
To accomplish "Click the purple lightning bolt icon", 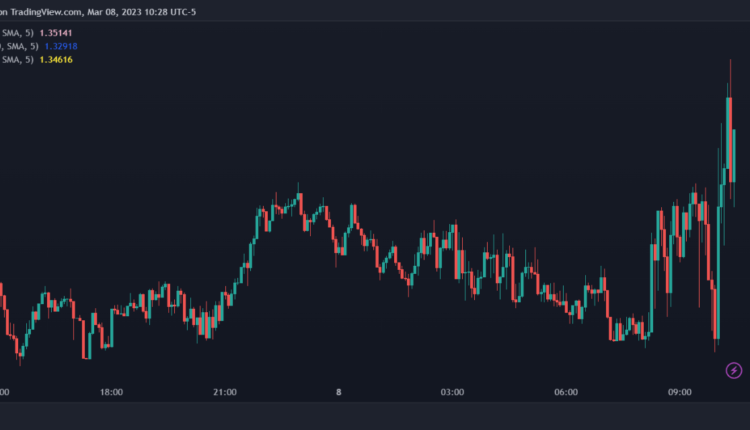I will pos(734,370).
